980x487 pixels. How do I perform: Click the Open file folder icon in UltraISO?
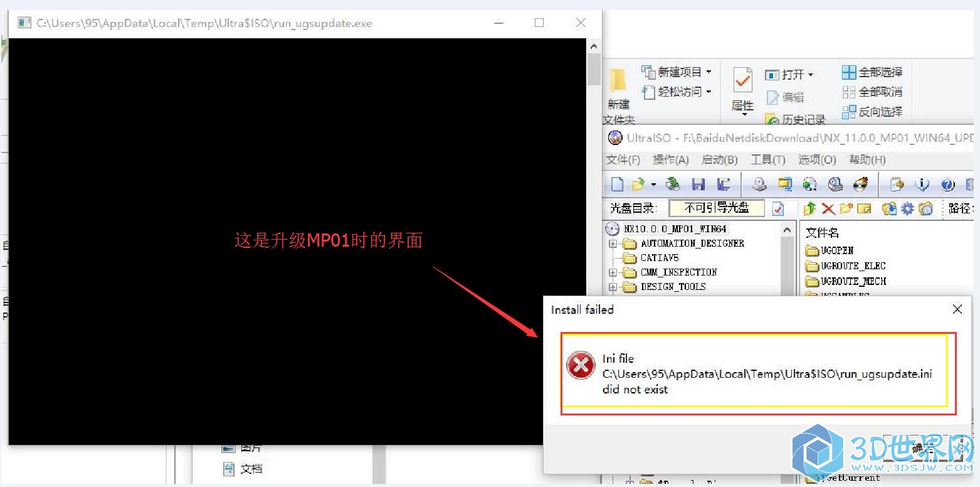pyautogui.click(x=638, y=184)
